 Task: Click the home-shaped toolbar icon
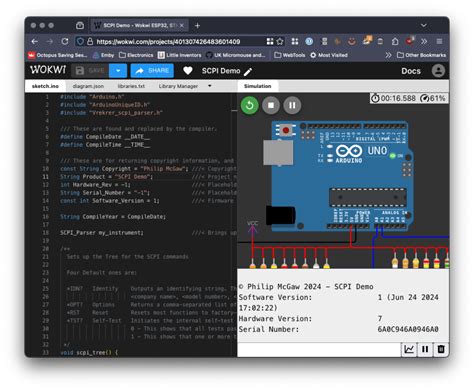point(395,41)
